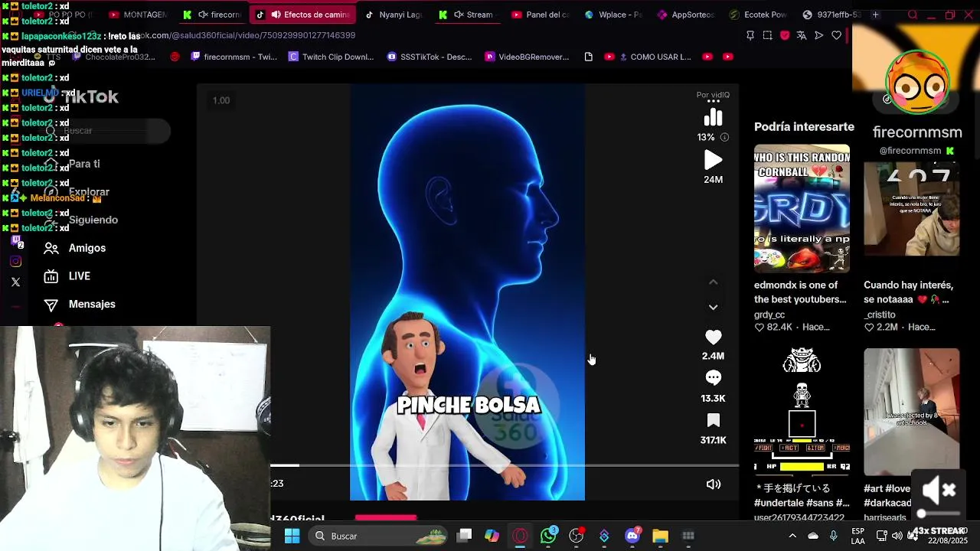Open a new tab with the plus button
Image resolution: width=980 pixels, height=551 pixels.
(875, 15)
